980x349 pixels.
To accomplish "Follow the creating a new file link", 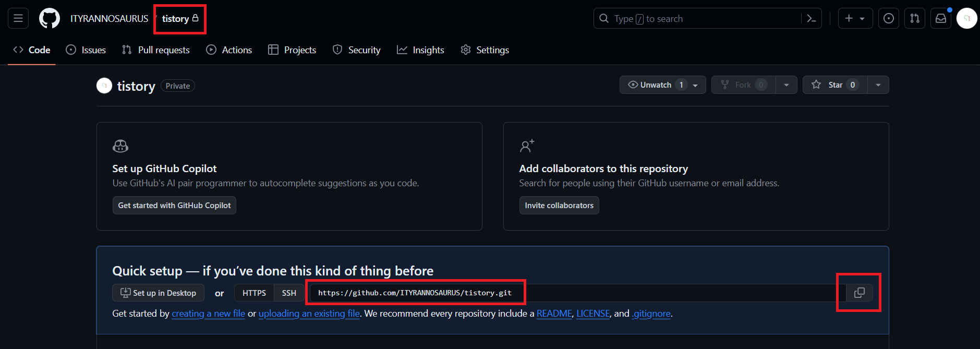I will 208,314.
